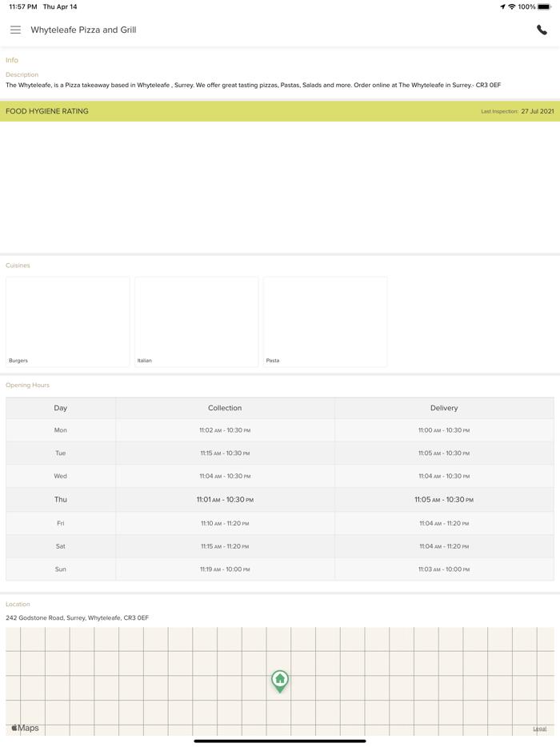Select Tuesday delivery time 11:05 AM
Image resolution: width=560 pixels, height=747 pixels.
click(x=444, y=453)
